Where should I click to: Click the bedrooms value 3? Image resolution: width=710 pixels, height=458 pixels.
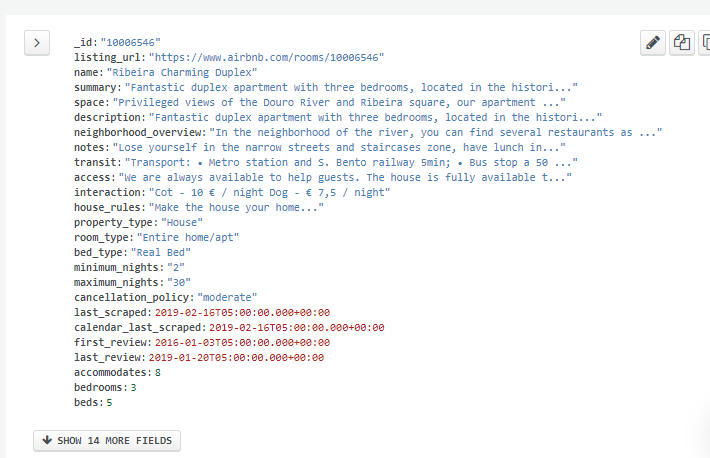pyautogui.click(x=134, y=387)
